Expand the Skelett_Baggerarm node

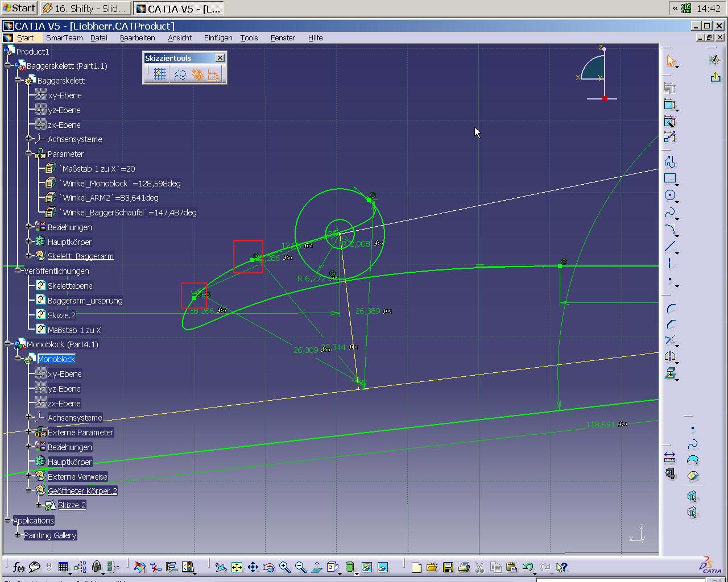(x=28, y=256)
